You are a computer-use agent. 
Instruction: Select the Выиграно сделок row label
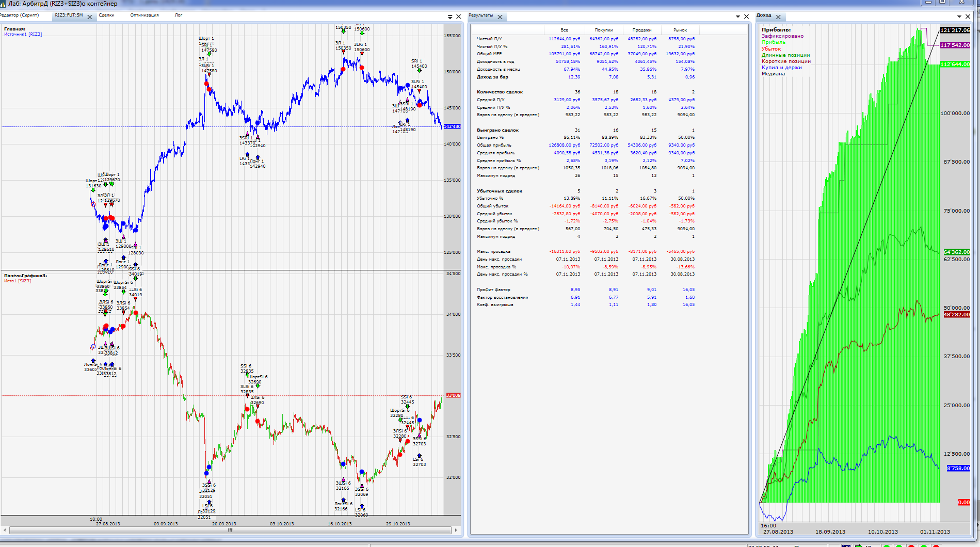coord(497,130)
